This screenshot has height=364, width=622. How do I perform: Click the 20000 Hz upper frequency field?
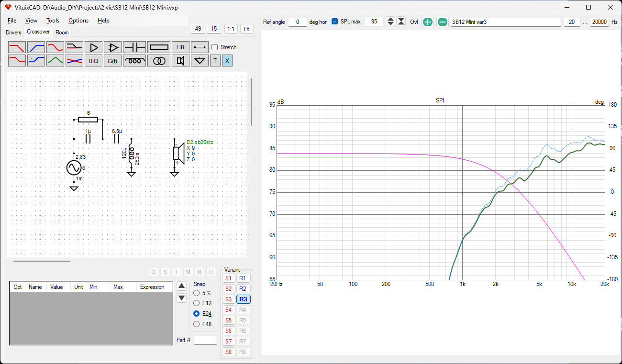point(599,22)
